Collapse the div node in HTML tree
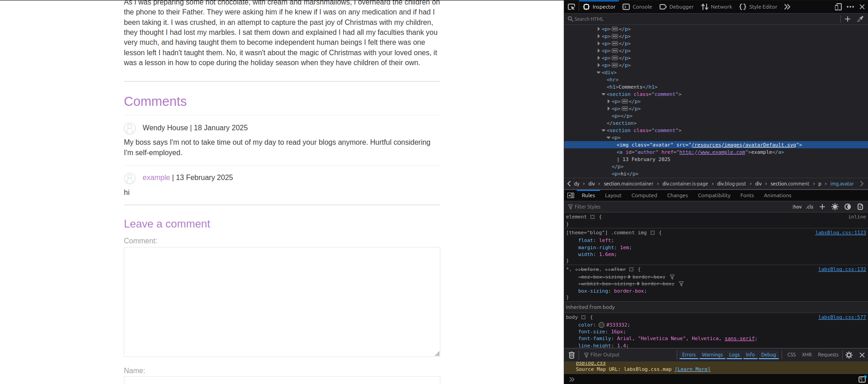Viewport: 868px width, 384px height. click(599, 73)
